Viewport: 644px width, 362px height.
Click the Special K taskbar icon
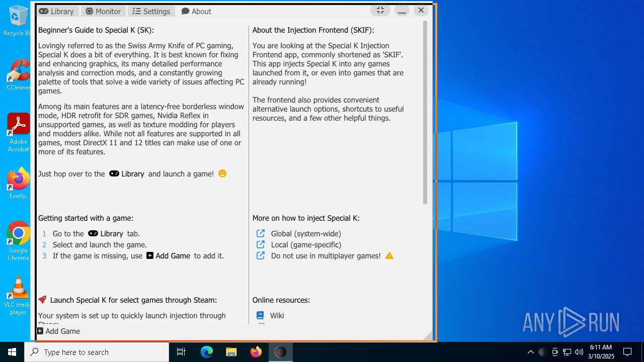[x=281, y=352]
